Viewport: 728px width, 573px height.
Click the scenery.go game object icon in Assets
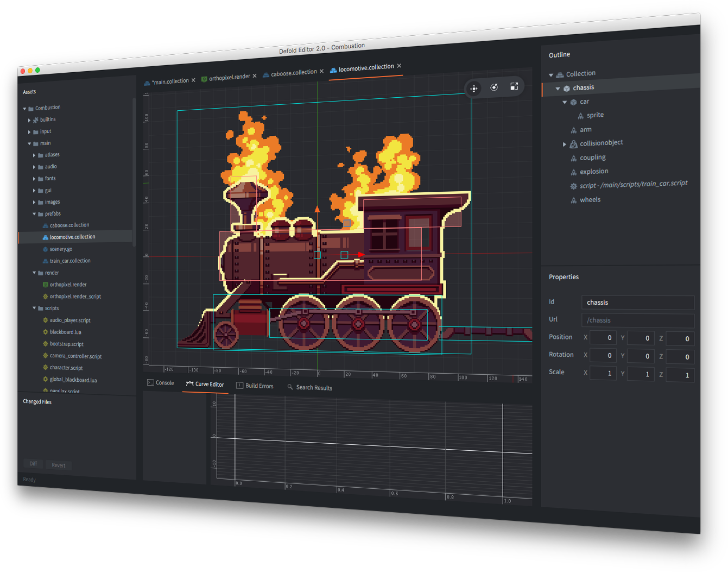45,249
